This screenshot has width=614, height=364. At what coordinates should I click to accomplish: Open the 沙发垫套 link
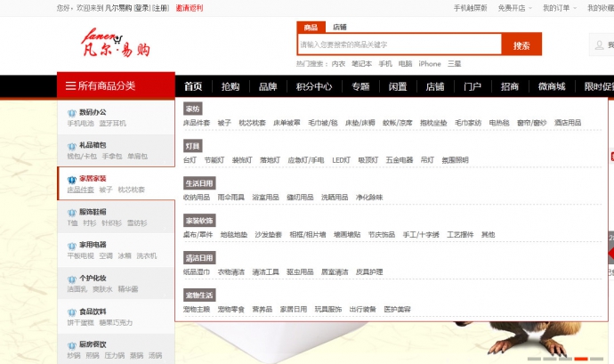point(268,235)
